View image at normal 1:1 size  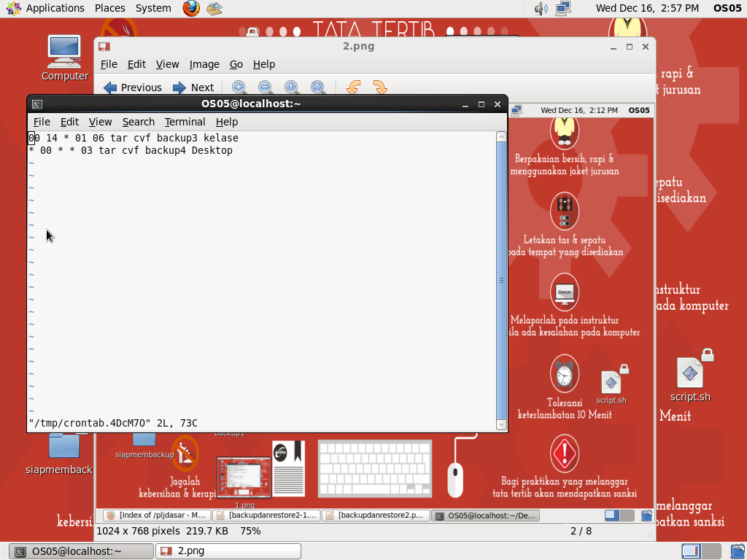point(291,87)
